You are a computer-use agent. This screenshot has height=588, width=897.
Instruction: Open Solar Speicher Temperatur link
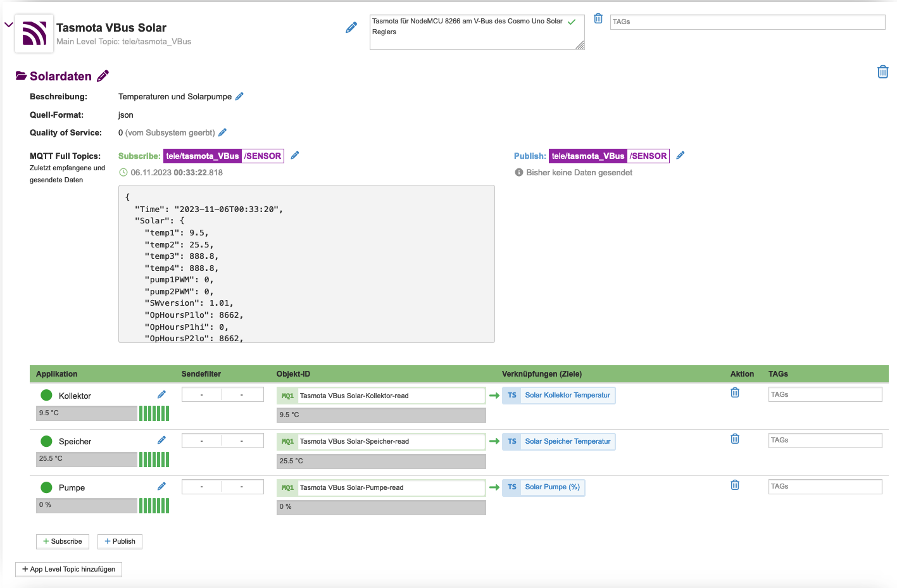tap(568, 441)
